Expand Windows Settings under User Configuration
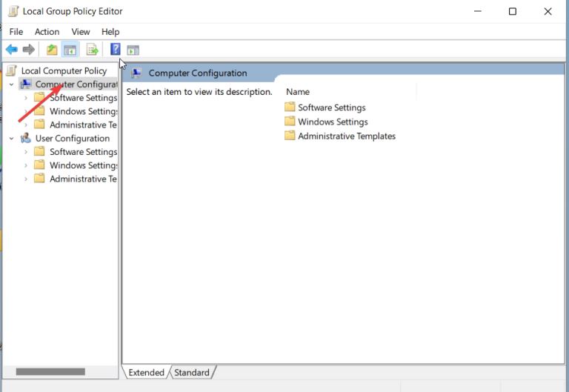Image resolution: width=569 pixels, height=392 pixels. [x=26, y=165]
